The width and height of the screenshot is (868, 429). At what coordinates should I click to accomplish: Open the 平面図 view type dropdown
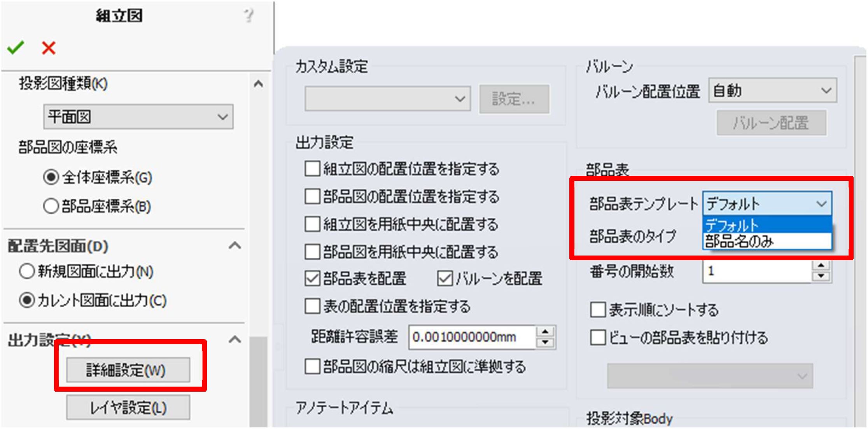pyautogui.click(x=138, y=117)
